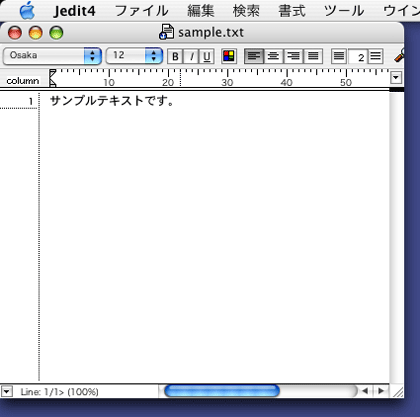Open the text color palette icon

[x=229, y=56]
